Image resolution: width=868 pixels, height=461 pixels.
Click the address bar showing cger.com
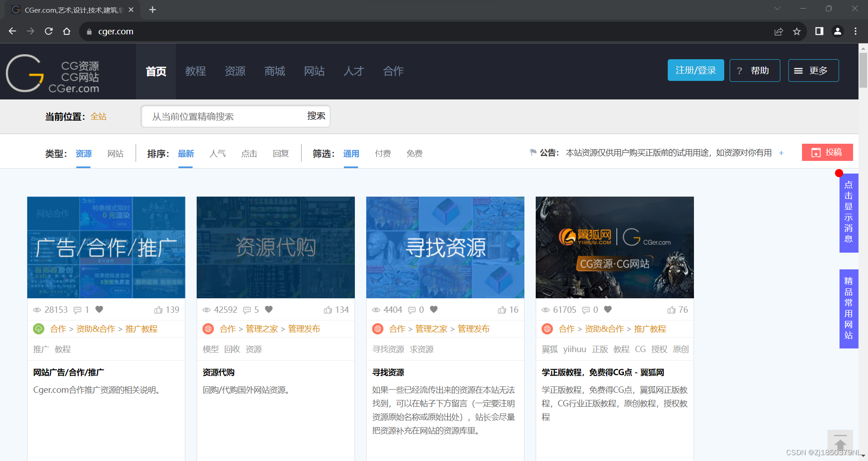tap(425, 31)
